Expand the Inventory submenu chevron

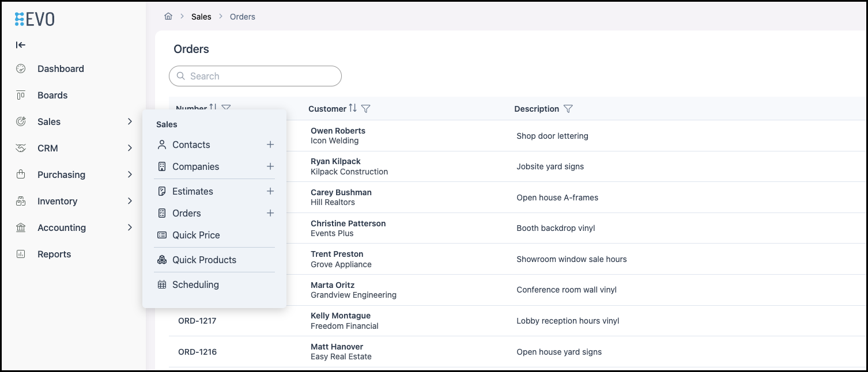(130, 201)
